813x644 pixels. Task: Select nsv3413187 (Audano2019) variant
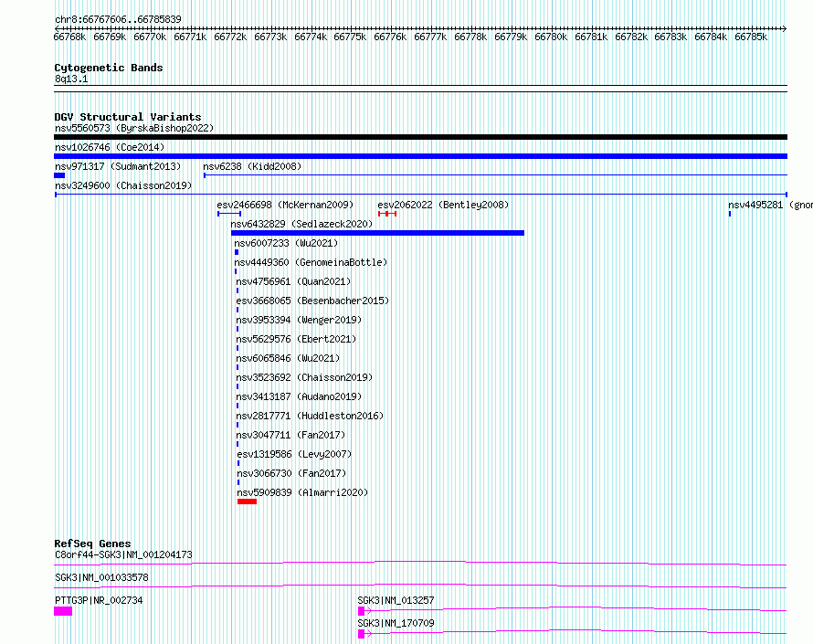coord(300,396)
